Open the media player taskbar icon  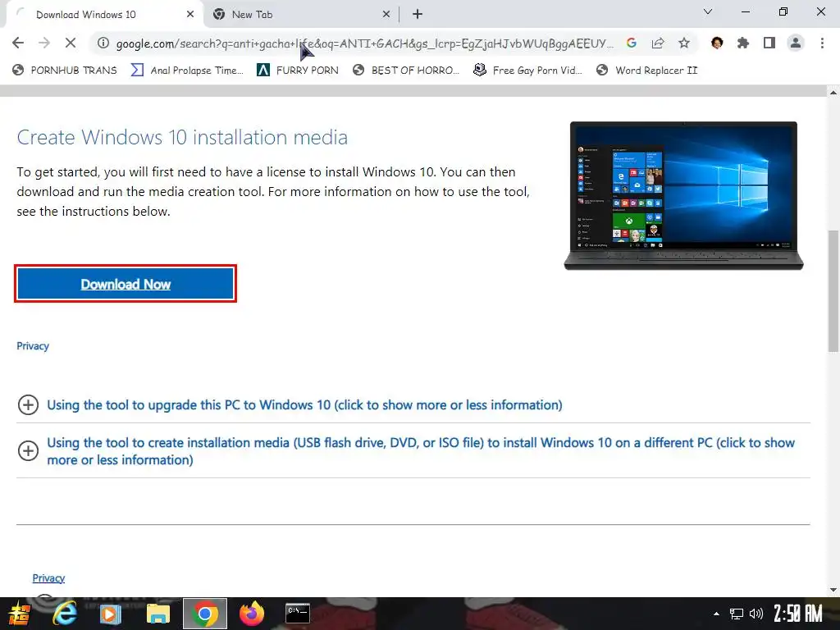111,614
